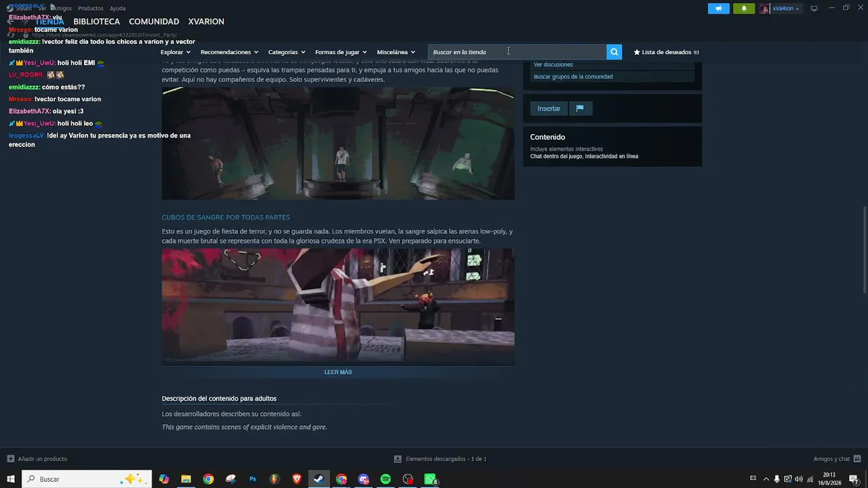Open Spotify from the taskbar
868x488 pixels.
click(x=386, y=479)
